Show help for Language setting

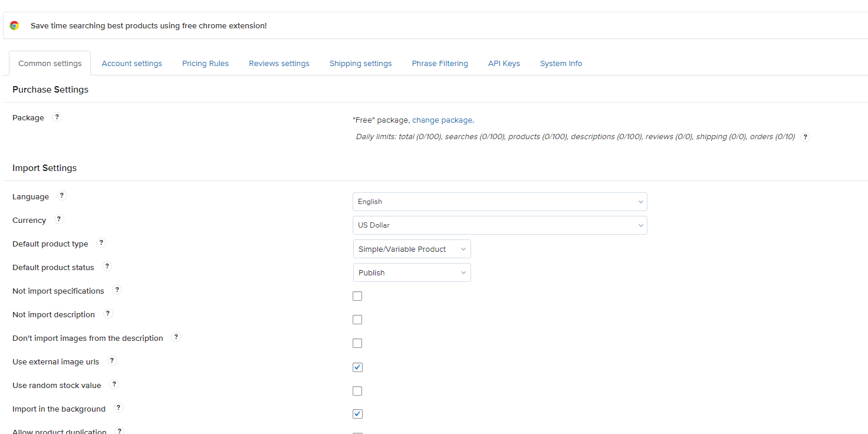pos(62,196)
